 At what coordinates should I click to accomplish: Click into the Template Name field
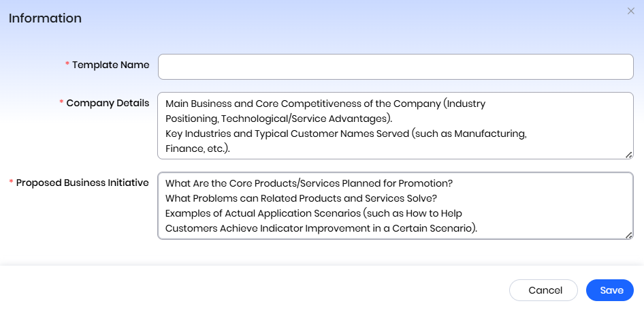point(395,67)
